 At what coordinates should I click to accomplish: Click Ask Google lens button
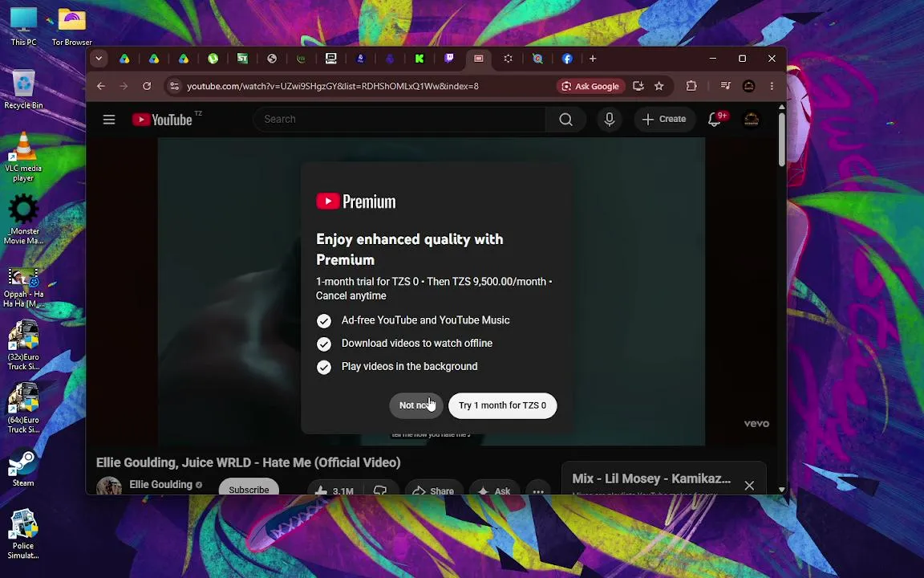coord(590,86)
